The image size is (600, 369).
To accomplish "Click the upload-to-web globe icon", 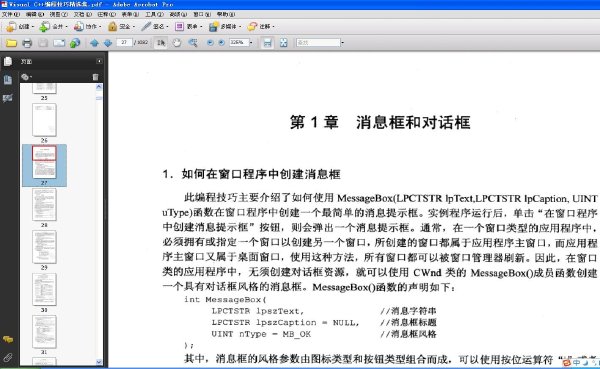I will pyautogui.click(x=75, y=43).
